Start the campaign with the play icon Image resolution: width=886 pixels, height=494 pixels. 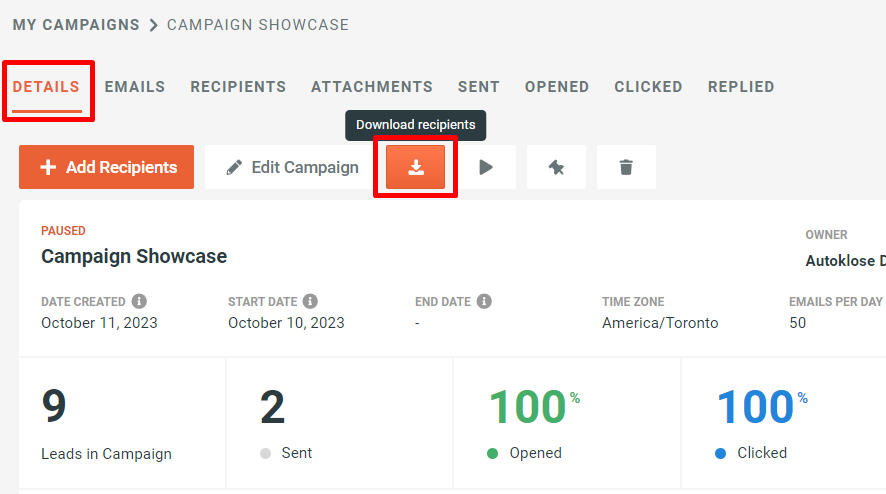(x=486, y=167)
